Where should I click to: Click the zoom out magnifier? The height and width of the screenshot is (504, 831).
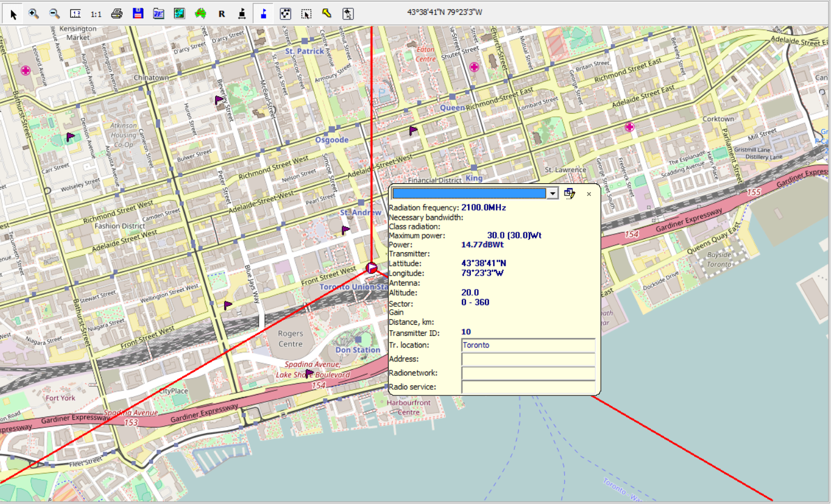coord(54,14)
